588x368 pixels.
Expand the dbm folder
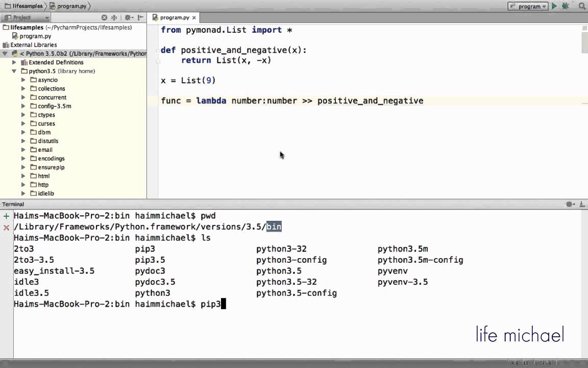coord(23,132)
